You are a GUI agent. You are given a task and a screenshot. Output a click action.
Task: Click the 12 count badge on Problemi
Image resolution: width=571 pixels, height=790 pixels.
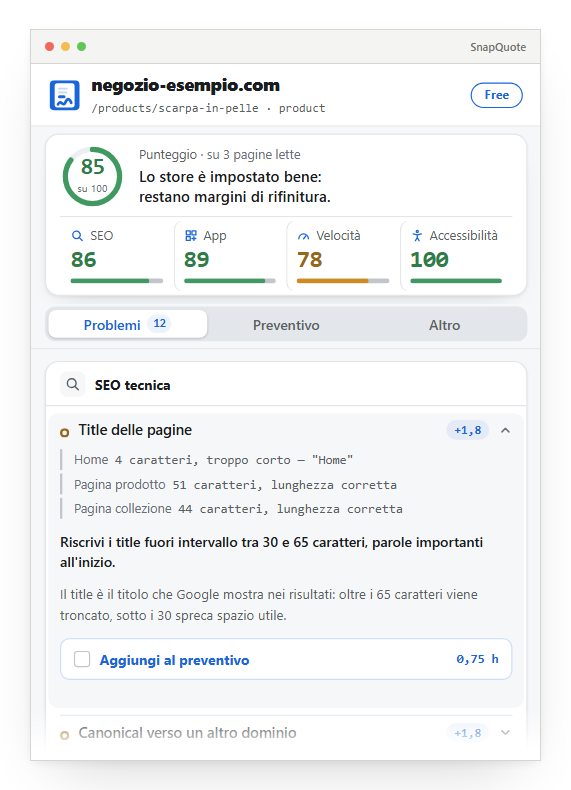(160, 323)
